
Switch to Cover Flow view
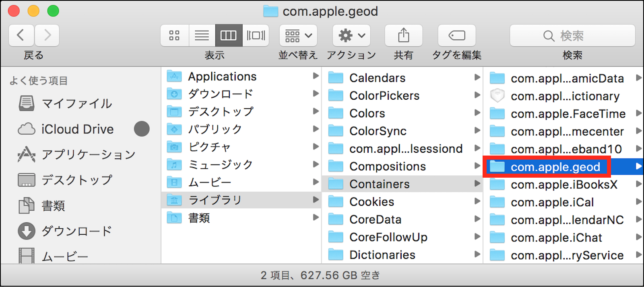(256, 36)
